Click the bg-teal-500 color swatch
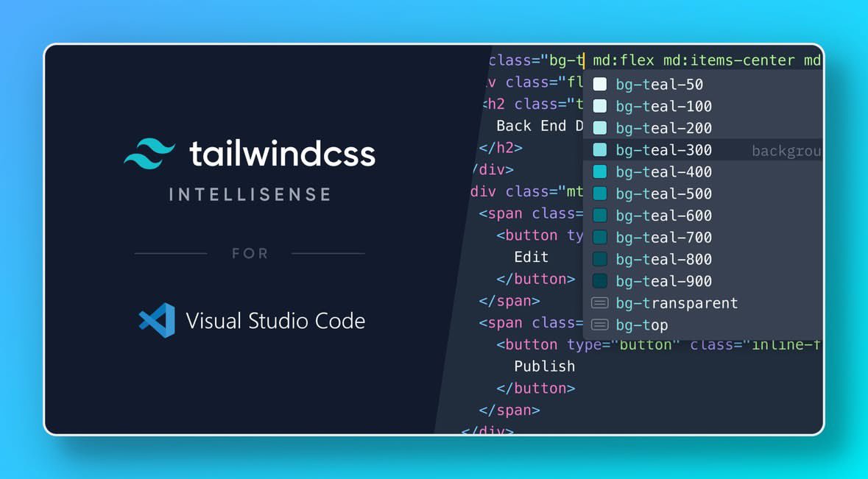Image resolution: width=868 pixels, height=479 pixels. 599,193
